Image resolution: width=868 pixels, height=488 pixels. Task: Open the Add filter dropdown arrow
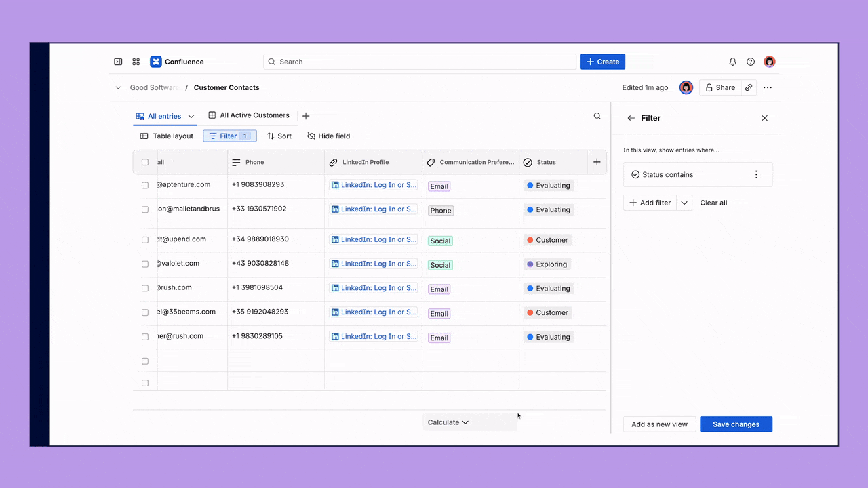pyautogui.click(x=684, y=203)
